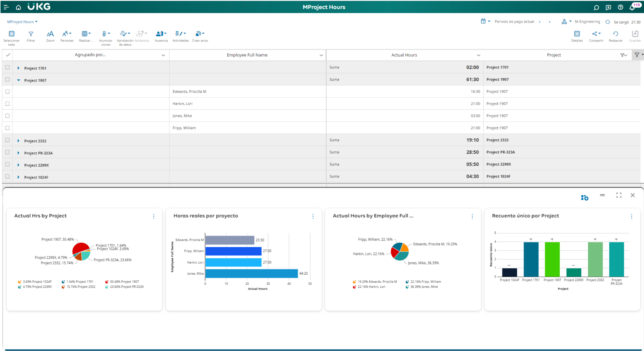Click the add chart tile icon

[x=584, y=198]
